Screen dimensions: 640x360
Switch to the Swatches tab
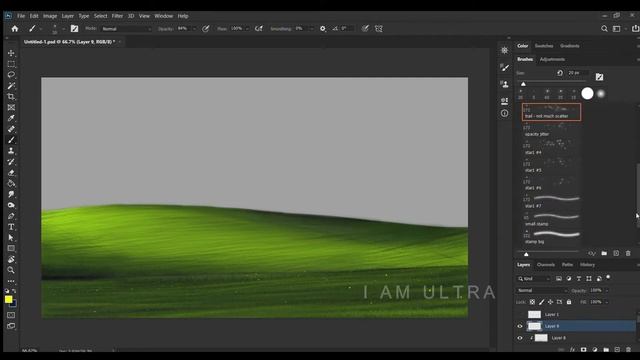tap(544, 46)
